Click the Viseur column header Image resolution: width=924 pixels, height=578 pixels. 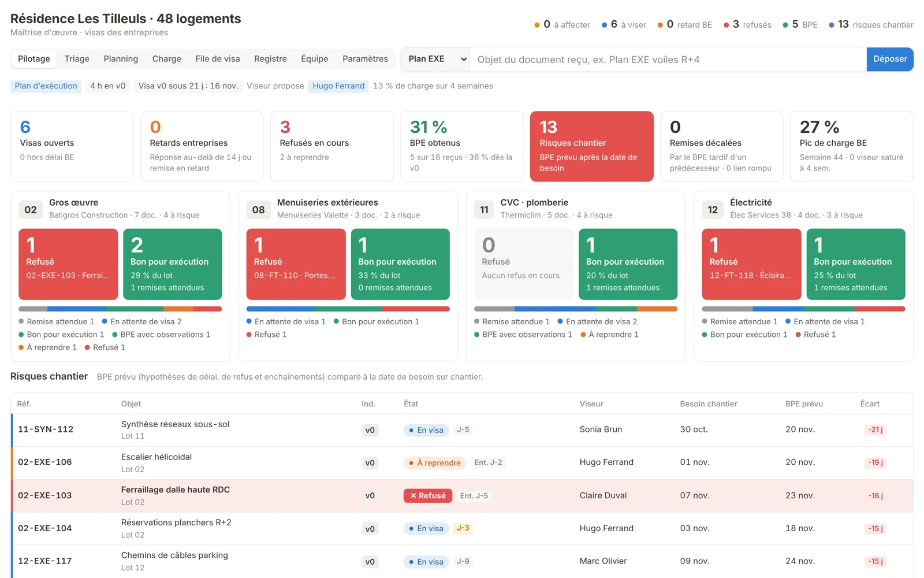pos(591,404)
